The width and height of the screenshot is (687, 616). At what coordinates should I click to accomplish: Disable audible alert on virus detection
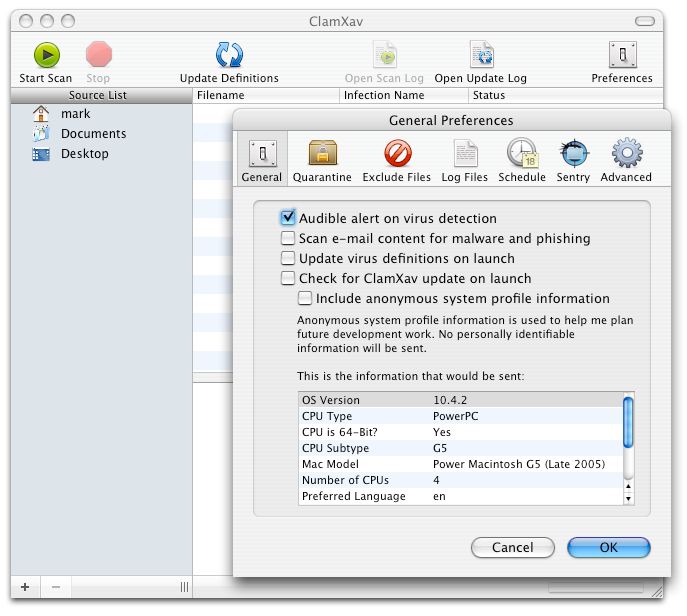pos(289,218)
